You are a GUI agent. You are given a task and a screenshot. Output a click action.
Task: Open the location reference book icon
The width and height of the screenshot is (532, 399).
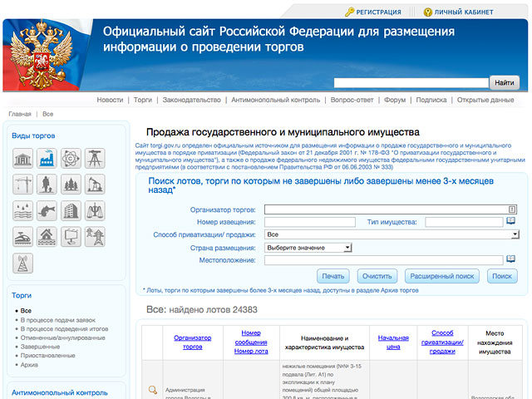pos(511,259)
